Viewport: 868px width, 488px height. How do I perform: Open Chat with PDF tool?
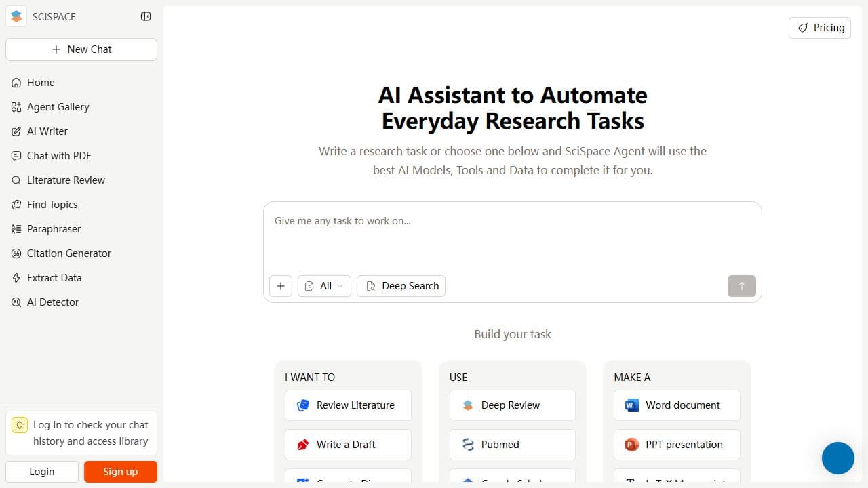point(58,156)
